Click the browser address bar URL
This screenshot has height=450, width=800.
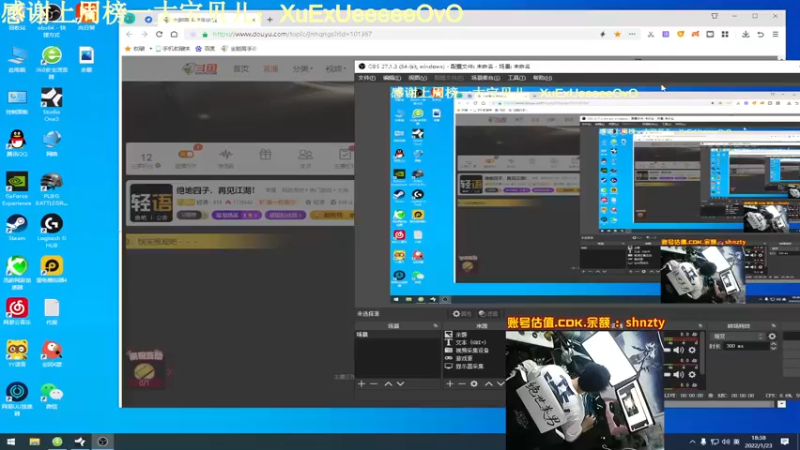[x=292, y=34]
